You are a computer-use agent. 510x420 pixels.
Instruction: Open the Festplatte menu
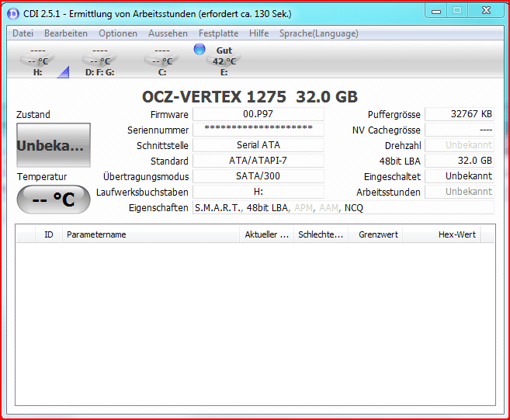click(x=219, y=33)
